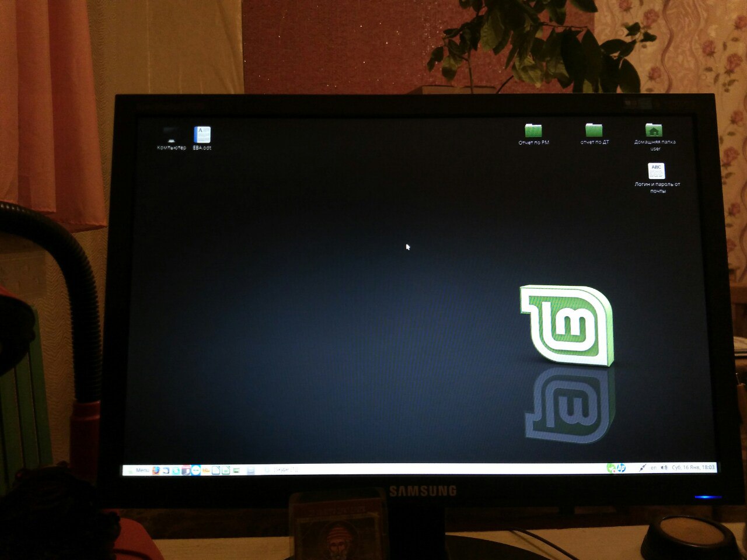Open the Компьютер desktop icon
Image resolution: width=747 pixels, height=560 pixels.
(172, 139)
